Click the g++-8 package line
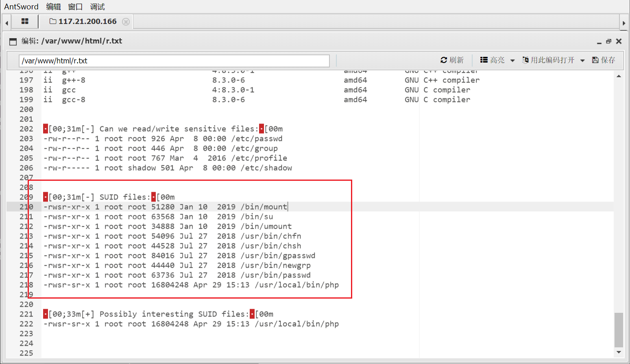 [x=262, y=80]
